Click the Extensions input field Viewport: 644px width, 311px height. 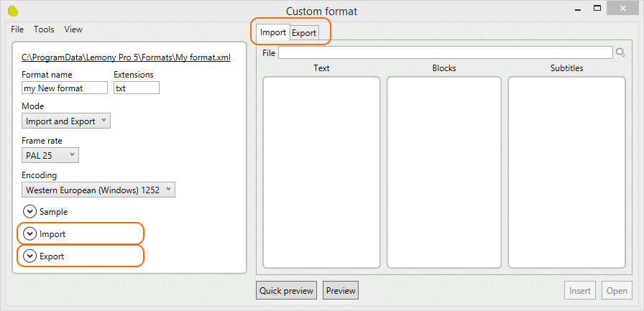point(137,88)
